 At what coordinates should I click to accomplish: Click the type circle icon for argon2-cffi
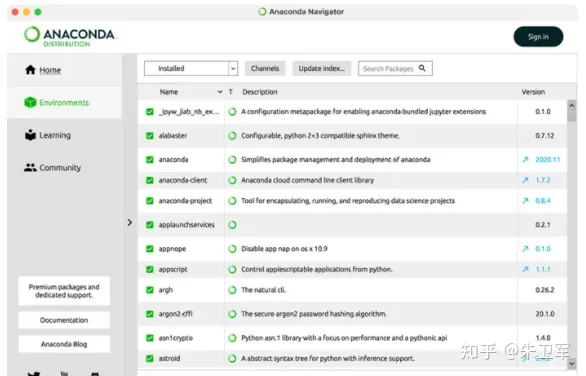tap(232, 314)
